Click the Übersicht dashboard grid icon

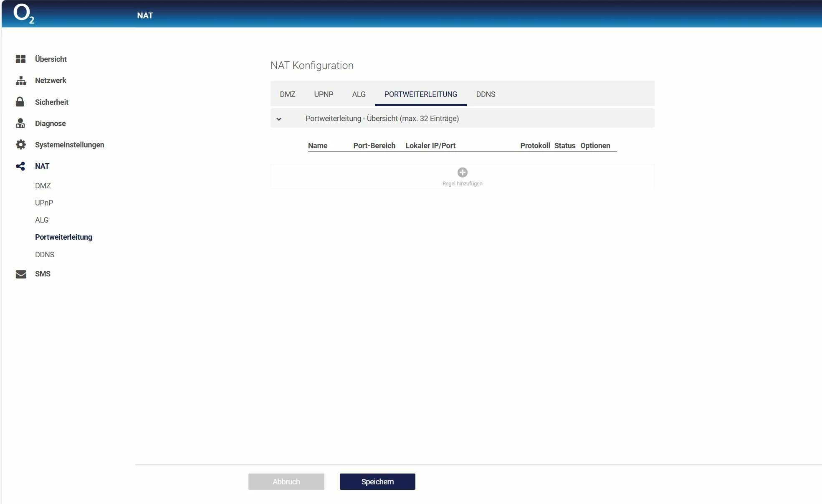coord(20,59)
